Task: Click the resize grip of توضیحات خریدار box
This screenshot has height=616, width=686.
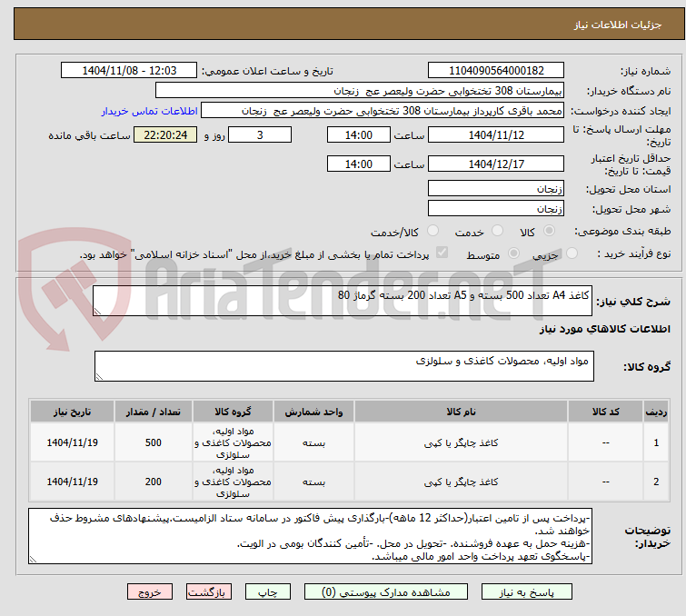Action: pos(33,559)
